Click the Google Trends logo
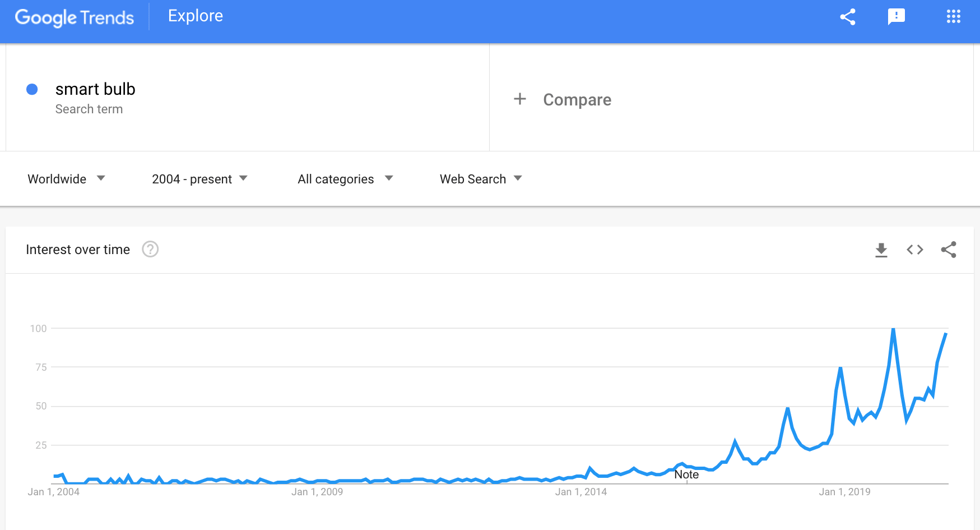This screenshot has width=980, height=530. pyautogui.click(x=75, y=17)
